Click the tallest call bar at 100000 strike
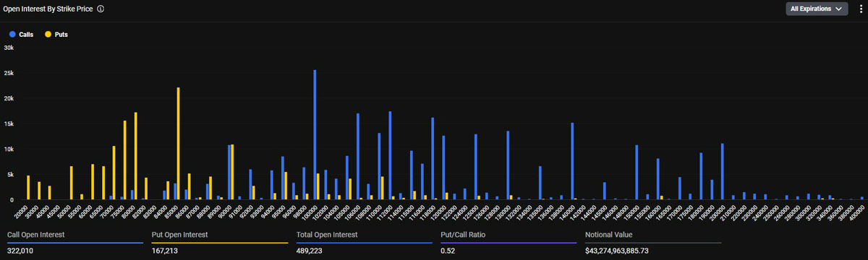 point(315,134)
